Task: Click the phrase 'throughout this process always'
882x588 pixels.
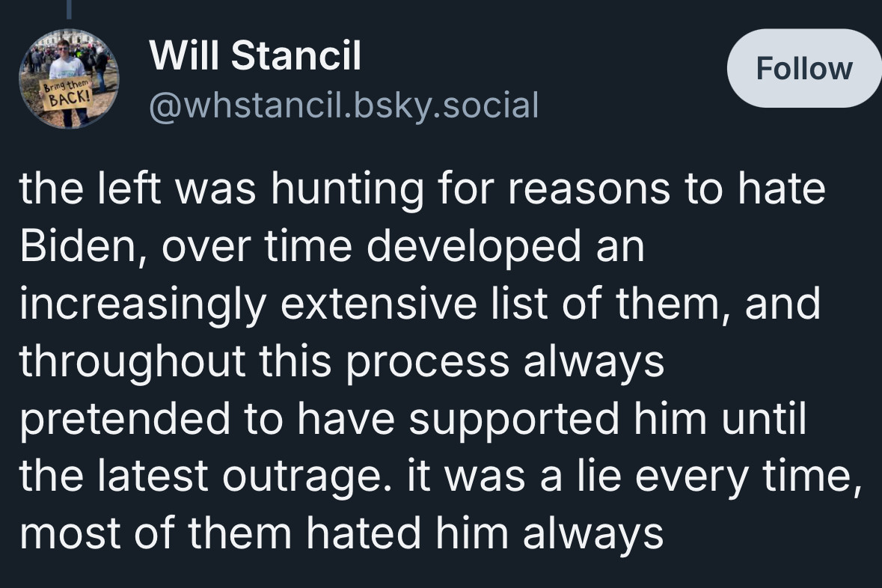Action: 342,362
